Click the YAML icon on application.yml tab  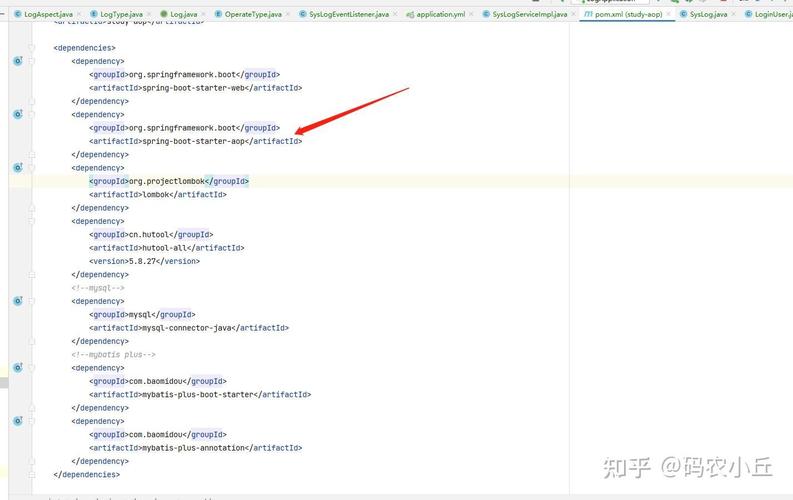410,15
